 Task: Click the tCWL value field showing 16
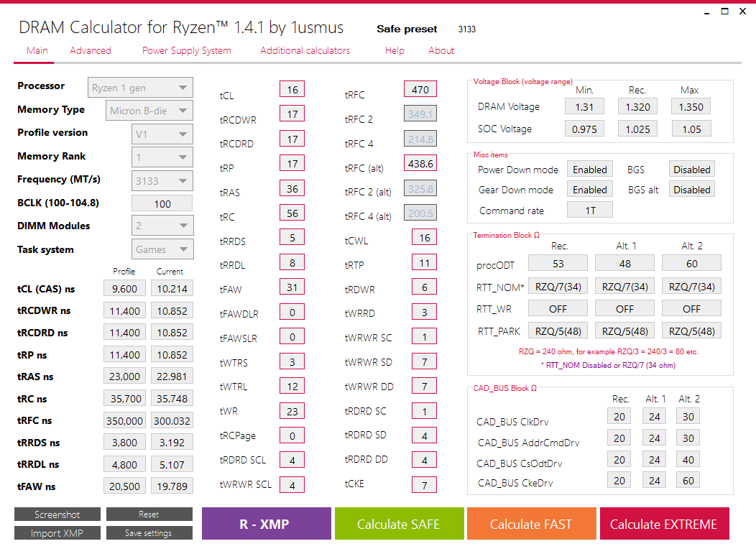pyautogui.click(x=424, y=238)
